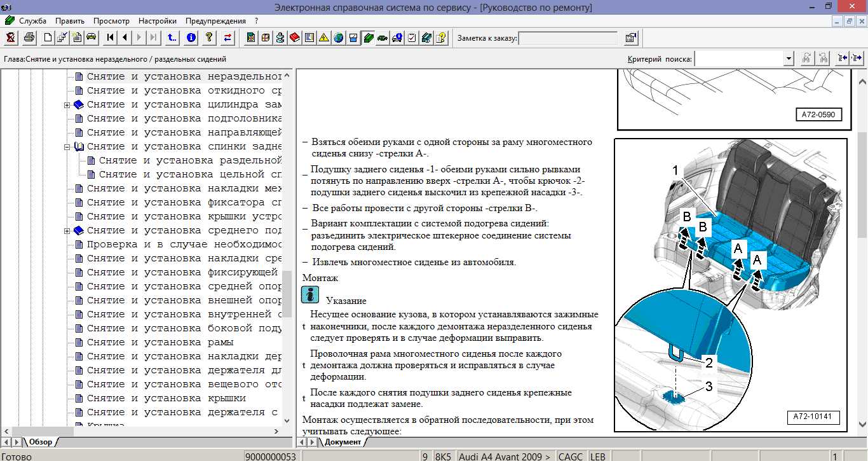This screenshot has width=868, height=461.
Task: Go to the first page arrow
Action: tap(111, 38)
